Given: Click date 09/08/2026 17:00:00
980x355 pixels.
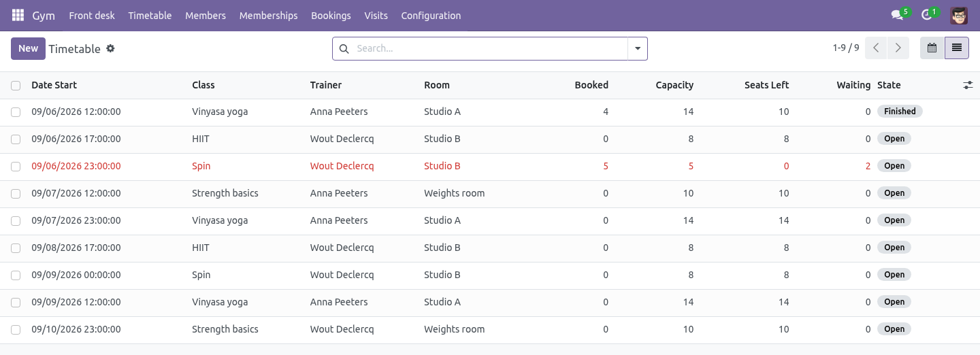Looking at the screenshot, I should point(76,248).
